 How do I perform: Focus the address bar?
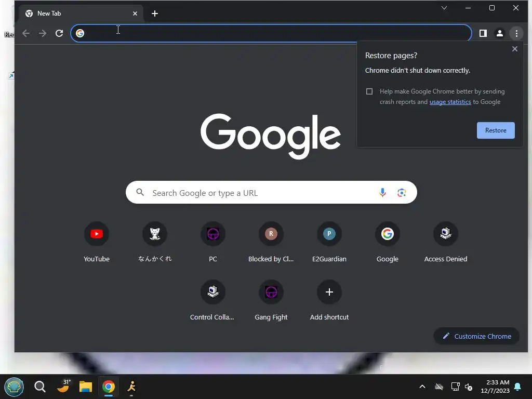click(x=271, y=33)
